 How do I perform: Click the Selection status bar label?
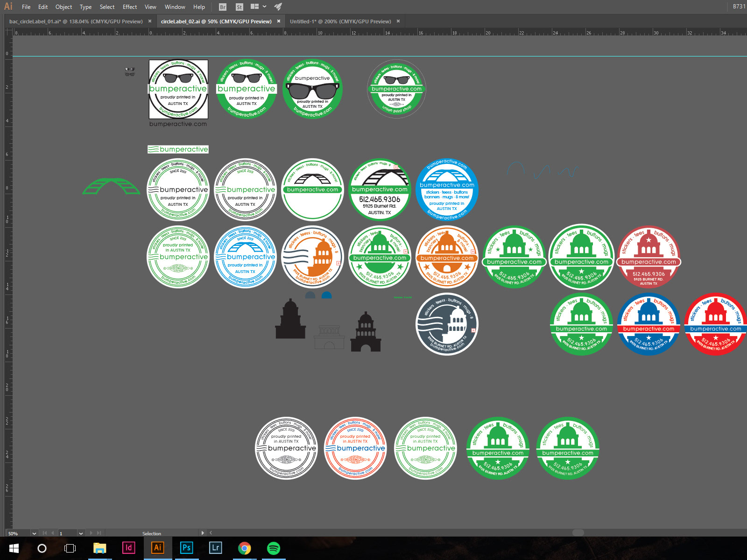click(x=152, y=533)
